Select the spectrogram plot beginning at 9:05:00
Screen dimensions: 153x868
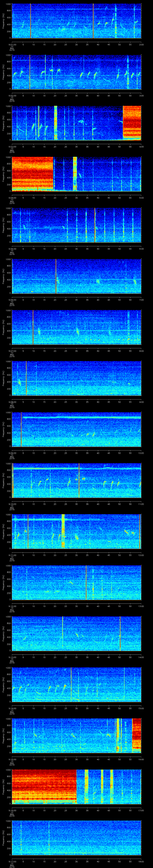[x=77, y=225]
